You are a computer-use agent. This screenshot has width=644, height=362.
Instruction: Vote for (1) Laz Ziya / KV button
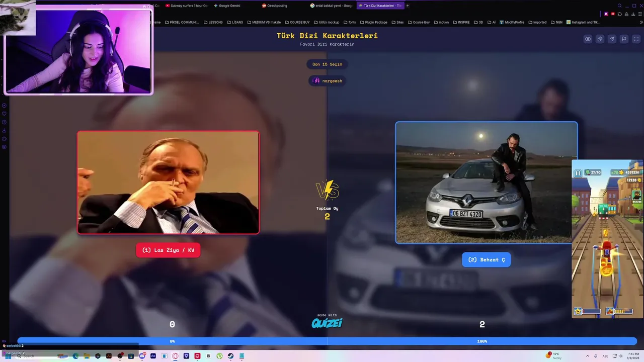click(x=168, y=250)
